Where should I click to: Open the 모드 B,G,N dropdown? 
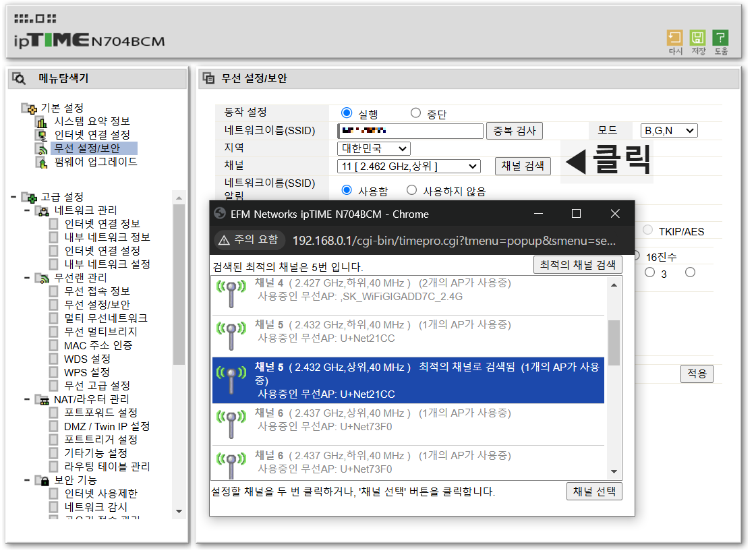click(x=669, y=131)
